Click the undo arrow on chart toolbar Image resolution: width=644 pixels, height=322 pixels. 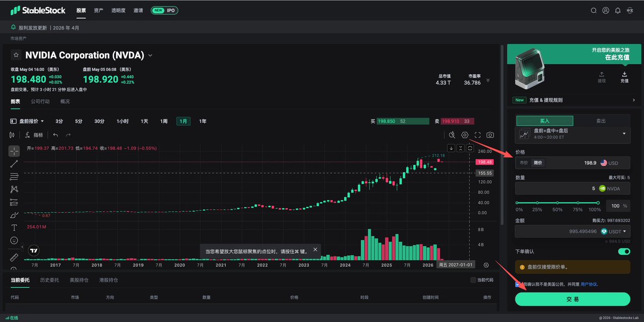click(55, 135)
